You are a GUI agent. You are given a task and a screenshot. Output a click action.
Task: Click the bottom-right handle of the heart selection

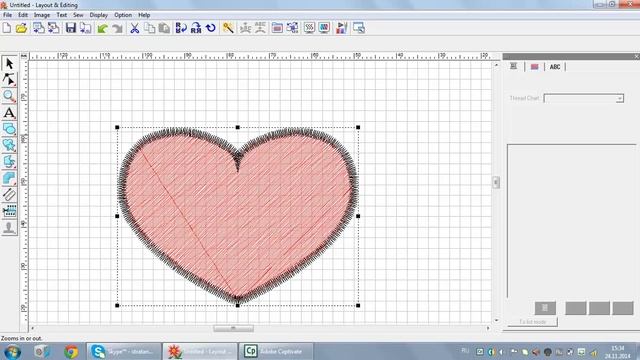pos(358,305)
